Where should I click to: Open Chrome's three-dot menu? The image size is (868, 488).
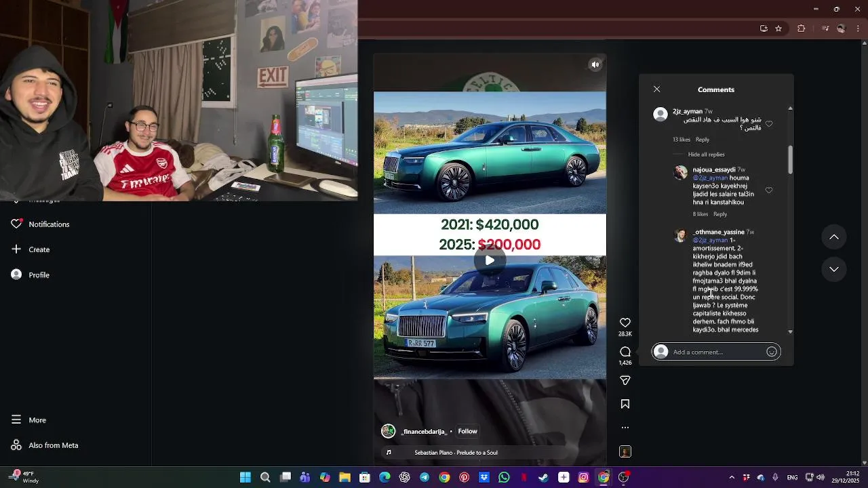(x=859, y=28)
